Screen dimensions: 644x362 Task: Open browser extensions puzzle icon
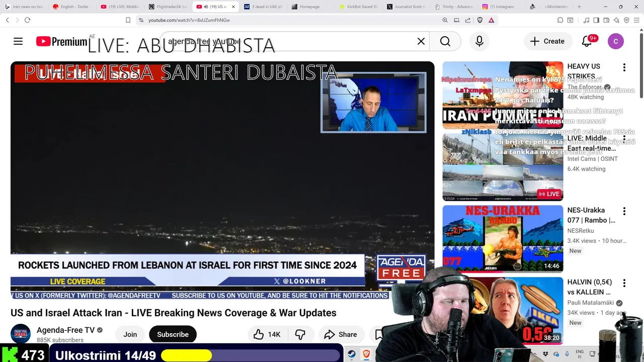[x=560, y=20]
